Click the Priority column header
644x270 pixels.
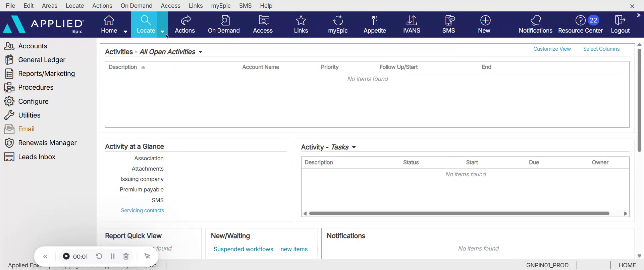tap(330, 67)
